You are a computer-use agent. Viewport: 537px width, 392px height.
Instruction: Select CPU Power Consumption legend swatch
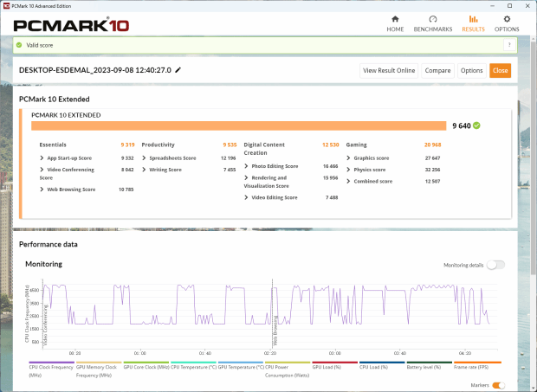pos(288,363)
